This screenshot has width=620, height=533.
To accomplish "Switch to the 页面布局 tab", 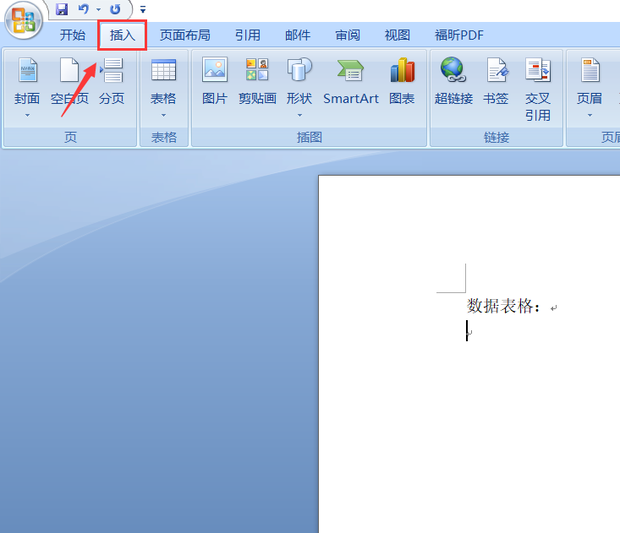I will coord(185,35).
